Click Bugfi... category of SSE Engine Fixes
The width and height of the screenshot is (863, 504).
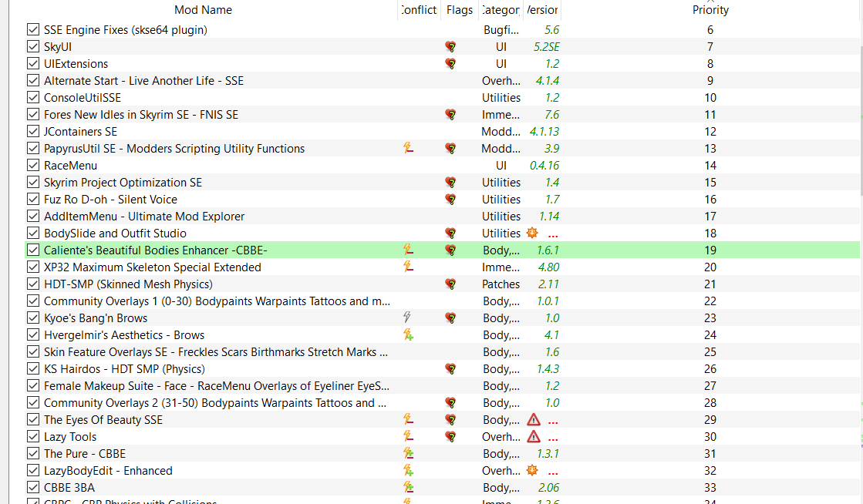(x=501, y=30)
